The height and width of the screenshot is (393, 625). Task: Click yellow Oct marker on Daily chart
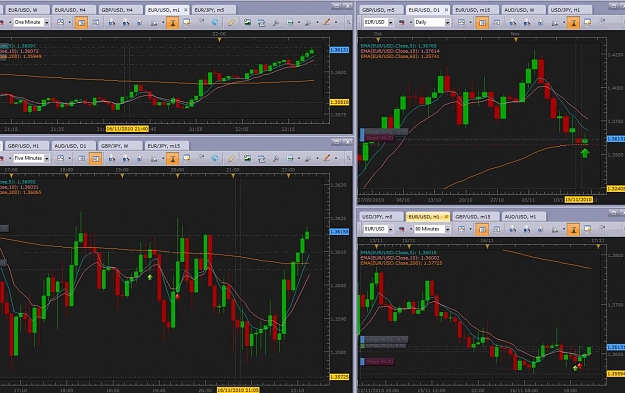[378, 40]
